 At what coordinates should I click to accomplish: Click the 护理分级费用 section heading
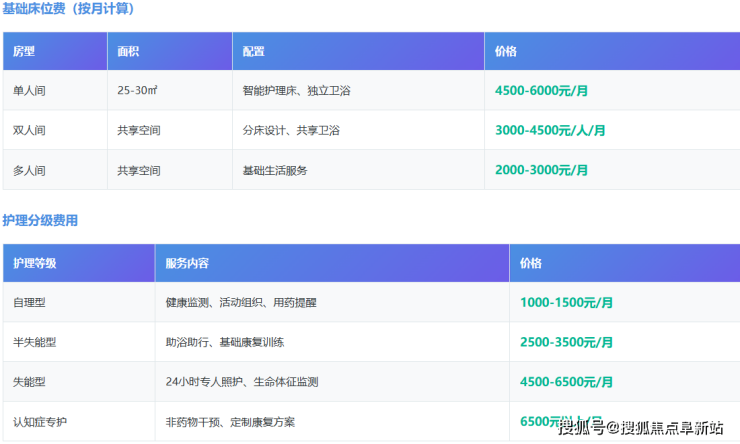click(40, 220)
